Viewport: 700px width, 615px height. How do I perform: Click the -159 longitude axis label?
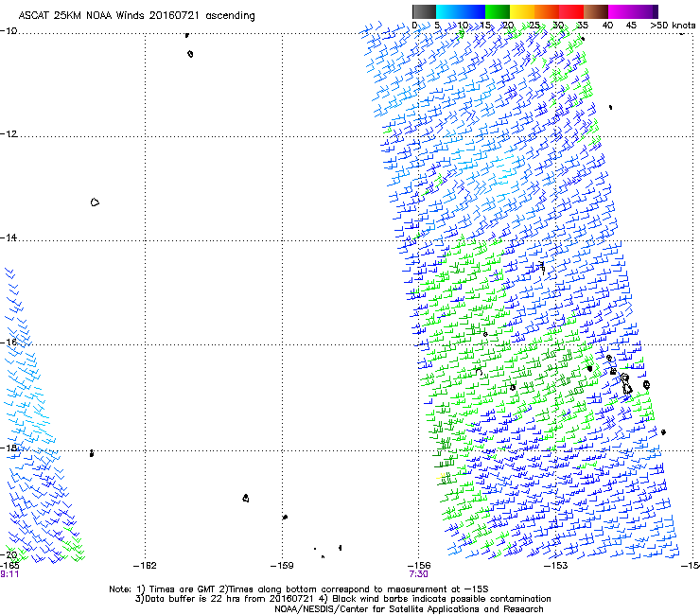coord(282,566)
